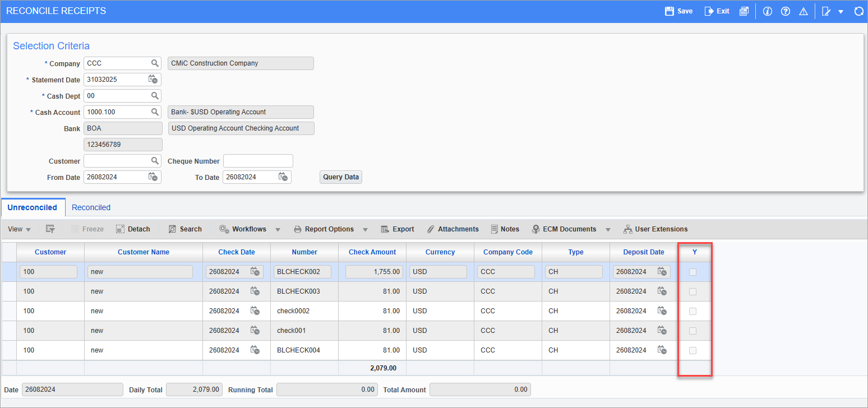Switch to the Reconciled tab

tap(91, 207)
